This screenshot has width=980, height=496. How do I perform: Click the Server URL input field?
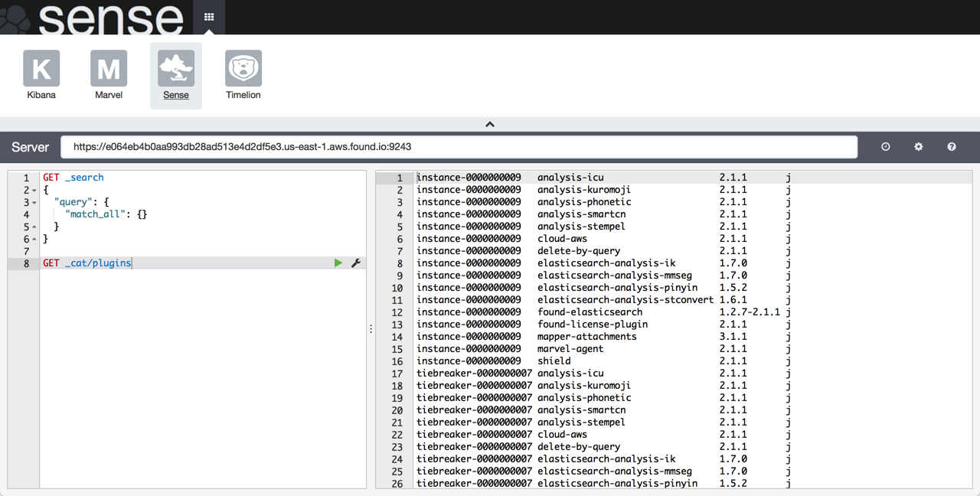pos(459,147)
